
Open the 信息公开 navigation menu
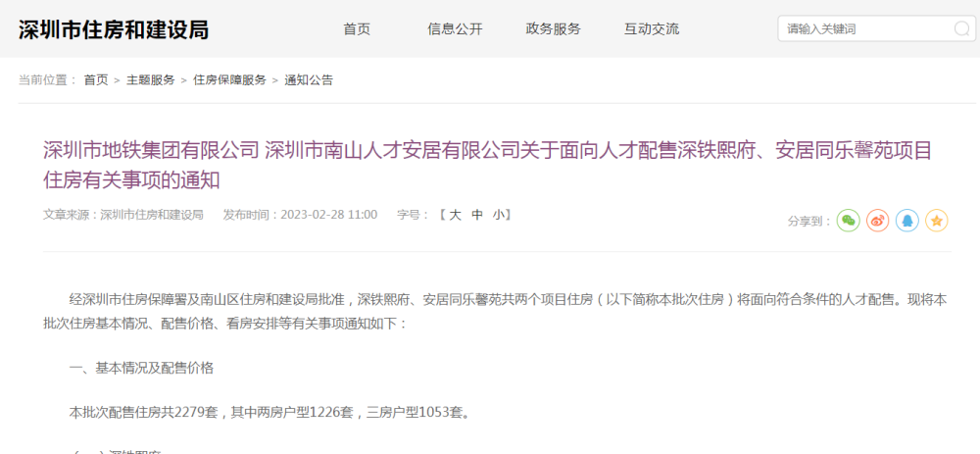coord(455,28)
